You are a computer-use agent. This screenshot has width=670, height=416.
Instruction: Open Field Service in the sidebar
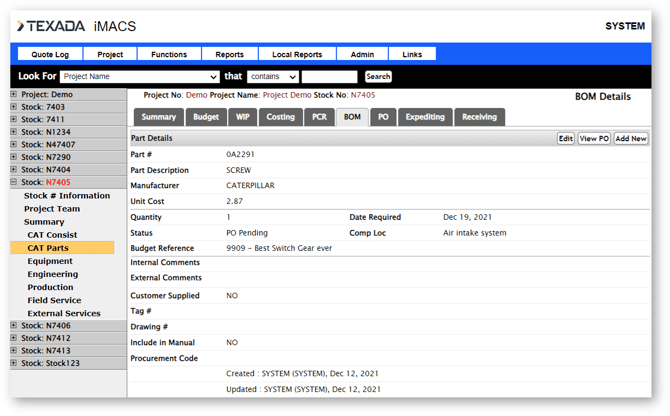[x=54, y=300]
